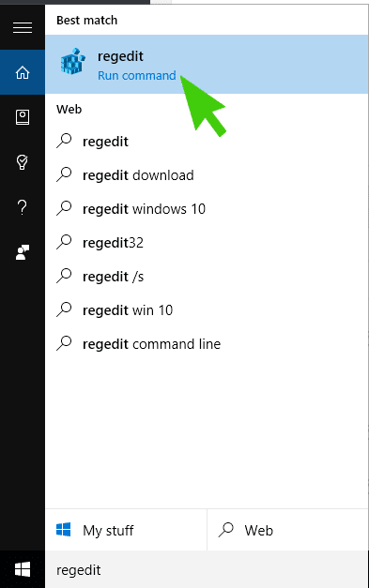Click the lightbulb tips icon
The image size is (369, 588).
click(23, 162)
